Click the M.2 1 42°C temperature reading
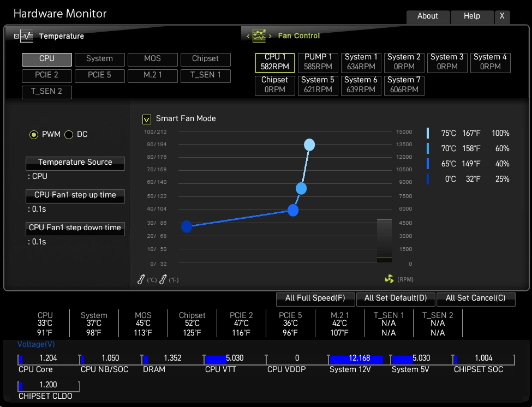The height and width of the screenshot is (407, 532). 339,324
